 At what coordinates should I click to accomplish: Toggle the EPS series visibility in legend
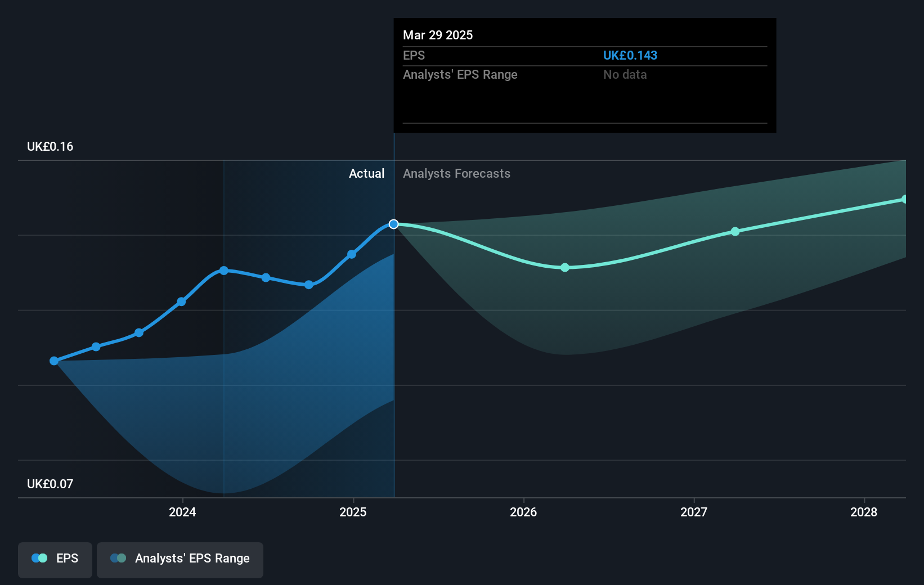[x=55, y=560]
